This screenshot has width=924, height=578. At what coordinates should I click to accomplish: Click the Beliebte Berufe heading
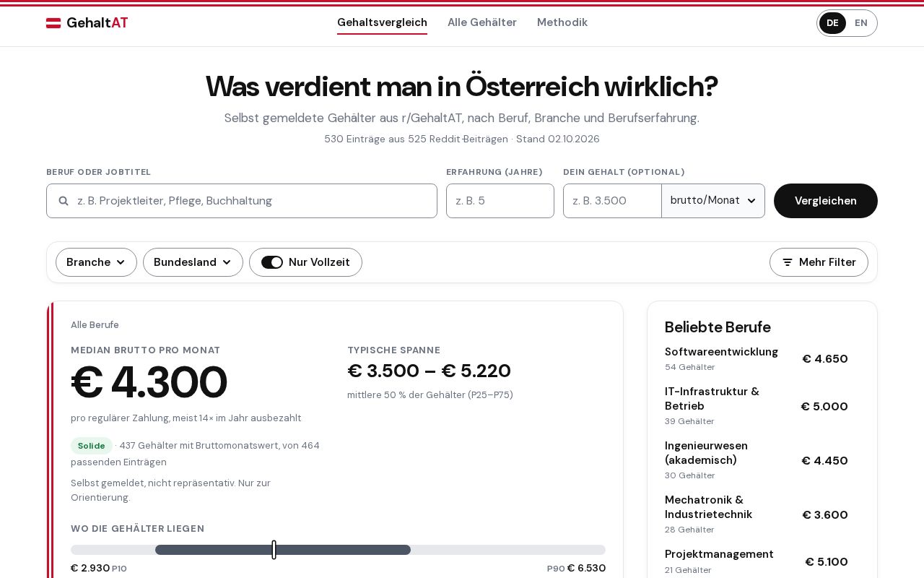tap(718, 327)
